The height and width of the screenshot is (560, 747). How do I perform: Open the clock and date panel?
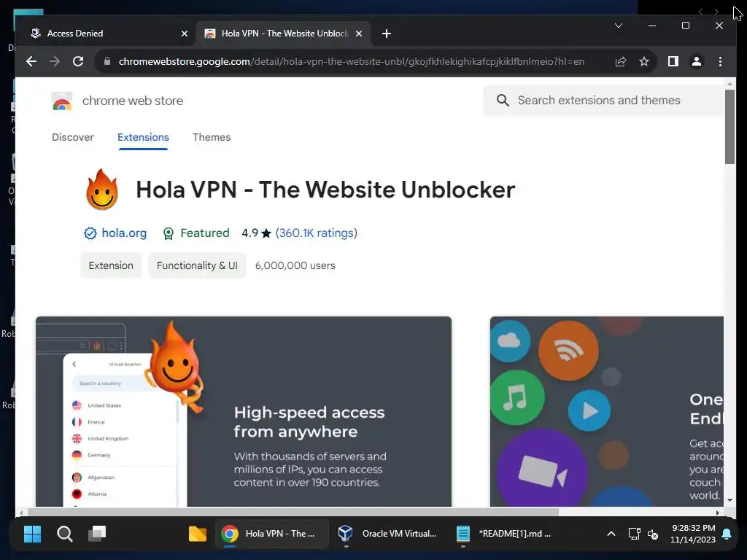tap(693, 534)
